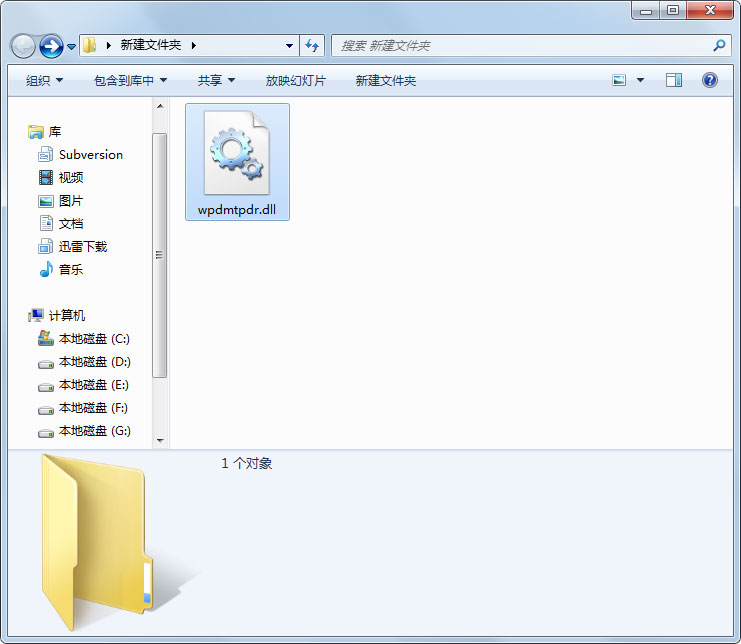Screen dimensions: 741x644
Task: Open the 音乐 library
Action: point(71,270)
